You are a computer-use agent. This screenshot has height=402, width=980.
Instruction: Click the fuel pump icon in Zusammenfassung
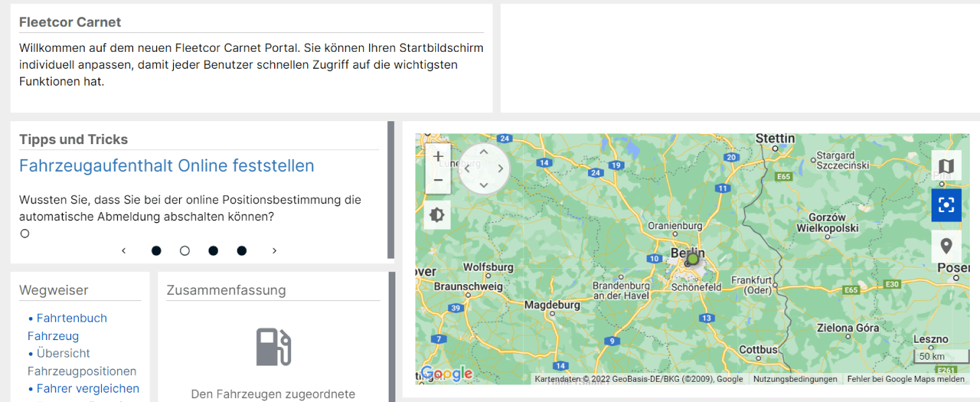tap(272, 346)
